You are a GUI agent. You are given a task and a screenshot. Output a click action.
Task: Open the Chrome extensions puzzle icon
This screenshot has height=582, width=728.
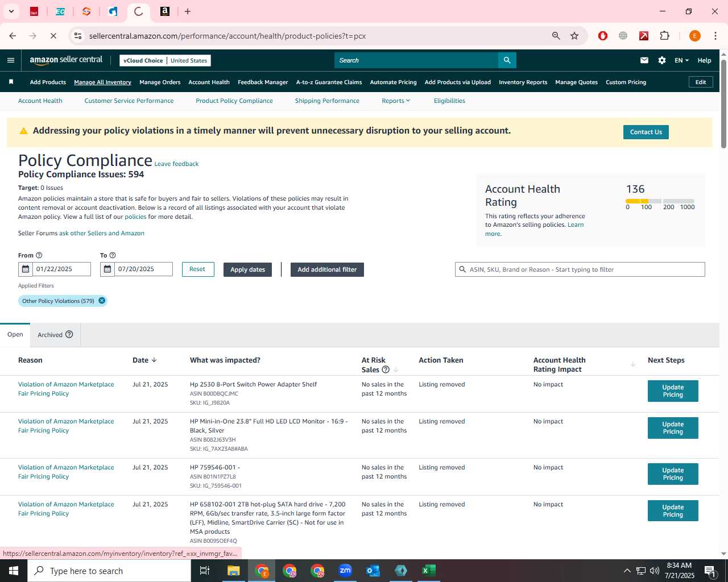(664, 36)
